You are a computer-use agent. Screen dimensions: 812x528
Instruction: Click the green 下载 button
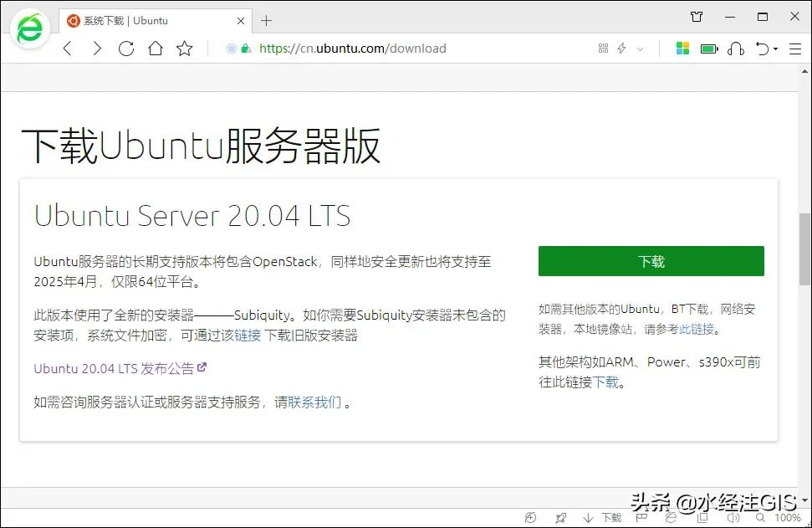click(651, 260)
